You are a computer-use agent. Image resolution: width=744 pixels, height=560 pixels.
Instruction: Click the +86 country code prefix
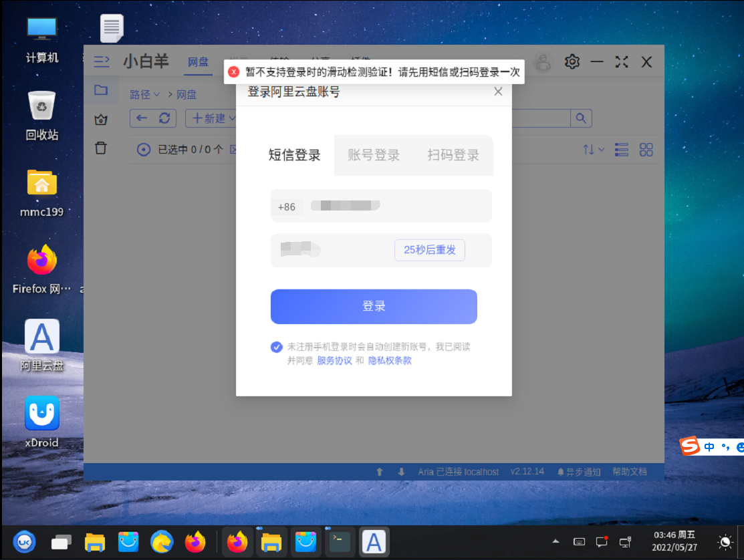[287, 206]
